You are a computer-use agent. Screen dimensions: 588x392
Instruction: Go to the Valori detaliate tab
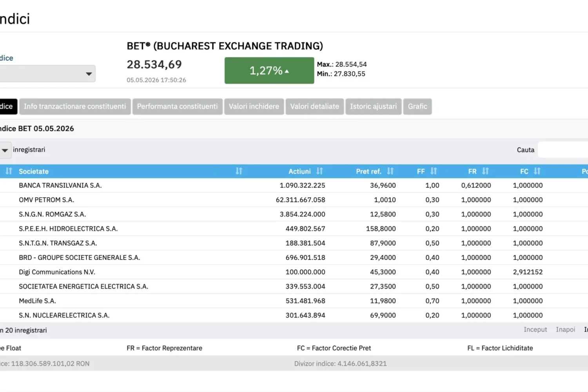315,107
